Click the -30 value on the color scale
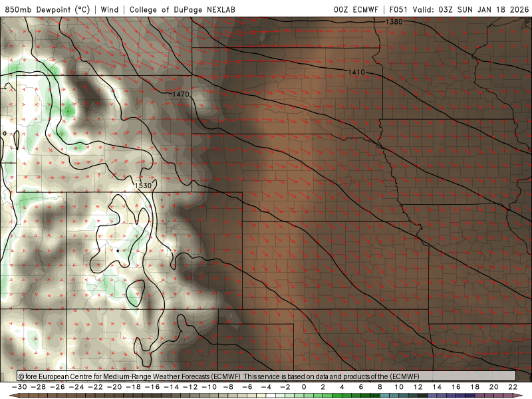The image size is (532, 399). [x=19, y=387]
